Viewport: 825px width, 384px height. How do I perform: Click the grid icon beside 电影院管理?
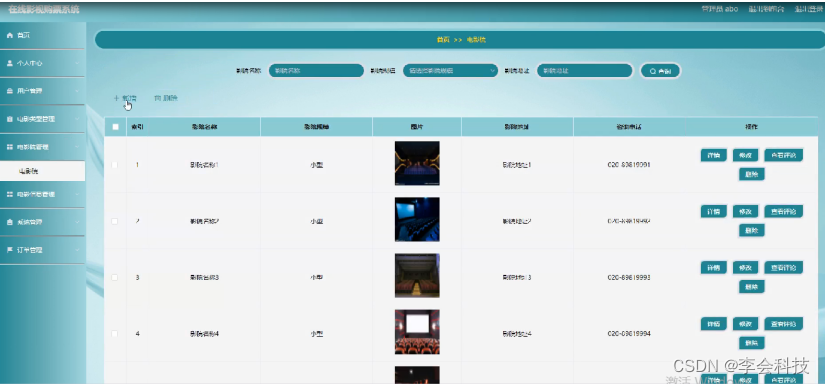[9, 147]
